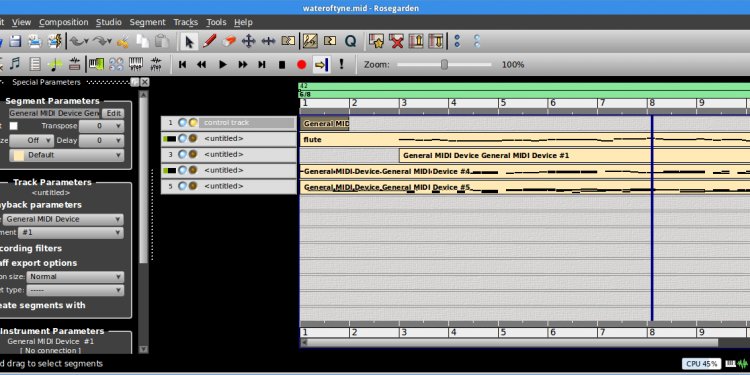
Task: Save the composition with the floppy disk icon
Action: [15, 42]
